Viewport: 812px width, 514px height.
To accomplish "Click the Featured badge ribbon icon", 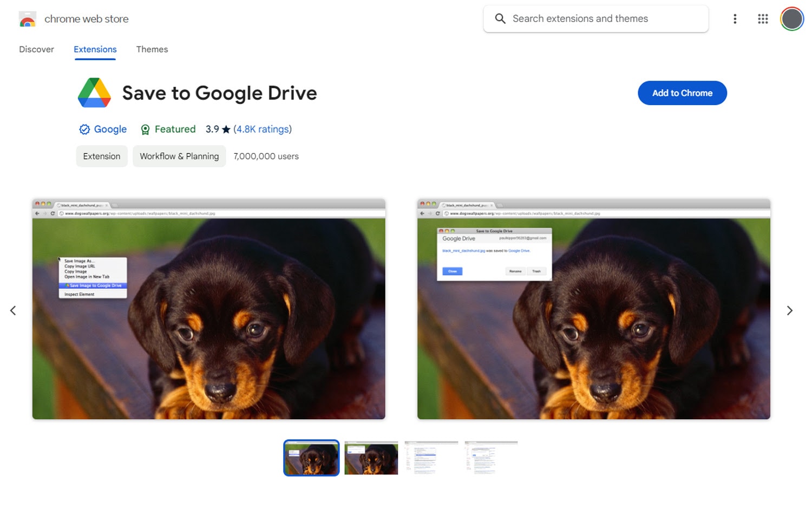I will tap(145, 129).
